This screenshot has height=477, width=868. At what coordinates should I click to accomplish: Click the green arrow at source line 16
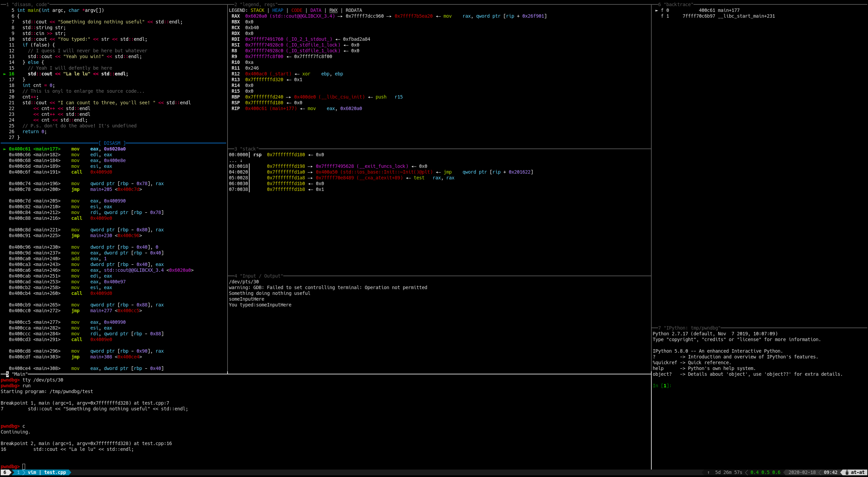(5, 74)
